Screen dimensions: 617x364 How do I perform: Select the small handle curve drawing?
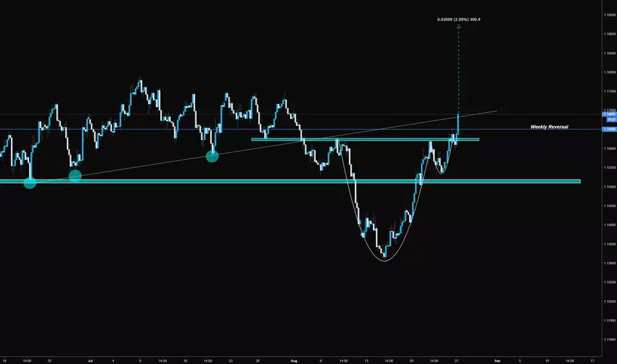[x=442, y=173]
